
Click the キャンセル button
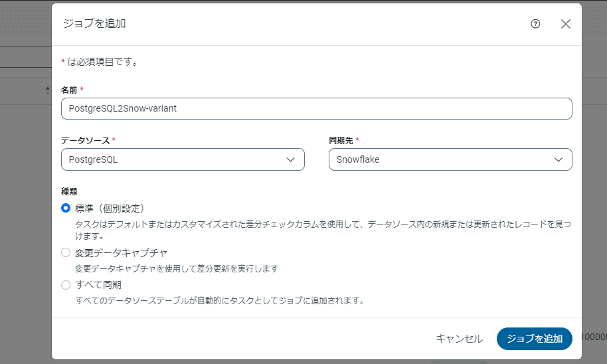coord(459,339)
